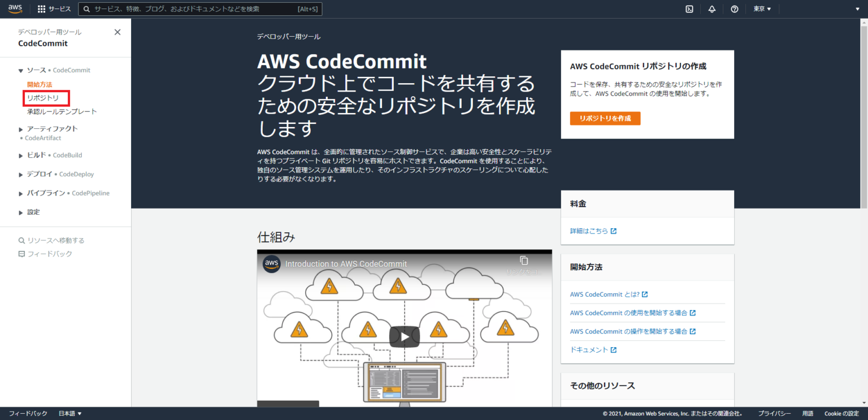Click the AWS home logo
The width and height of the screenshot is (868, 420).
14,8
